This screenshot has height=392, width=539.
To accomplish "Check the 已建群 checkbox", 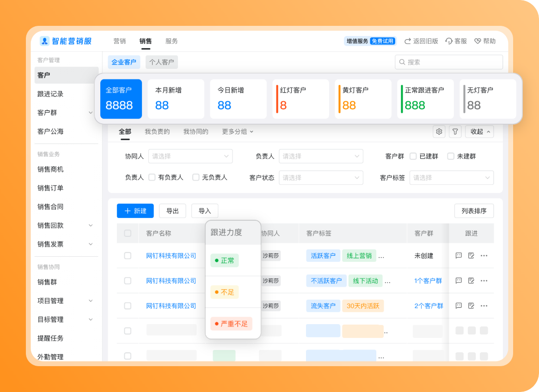I will [413, 157].
